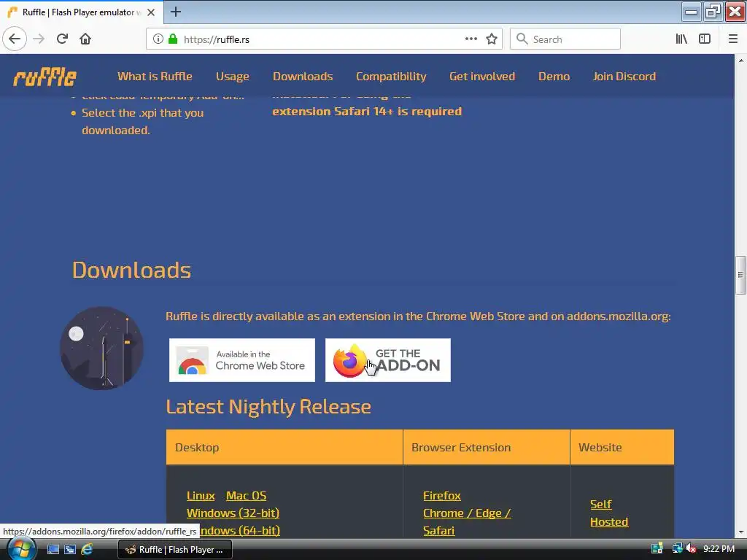The height and width of the screenshot is (560, 747).
Task: Open the Demo nav item
Action: pos(554,76)
